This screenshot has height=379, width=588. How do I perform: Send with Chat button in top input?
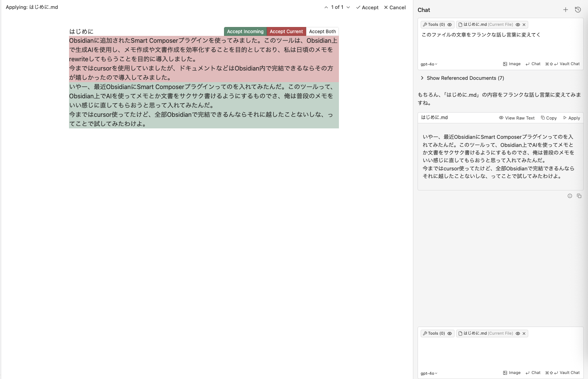point(533,64)
